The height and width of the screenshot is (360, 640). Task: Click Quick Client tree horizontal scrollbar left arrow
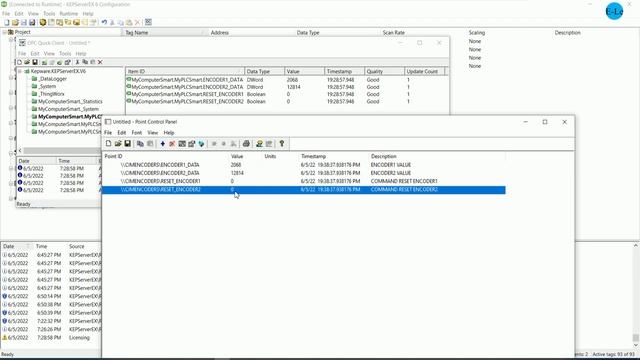[20, 150]
